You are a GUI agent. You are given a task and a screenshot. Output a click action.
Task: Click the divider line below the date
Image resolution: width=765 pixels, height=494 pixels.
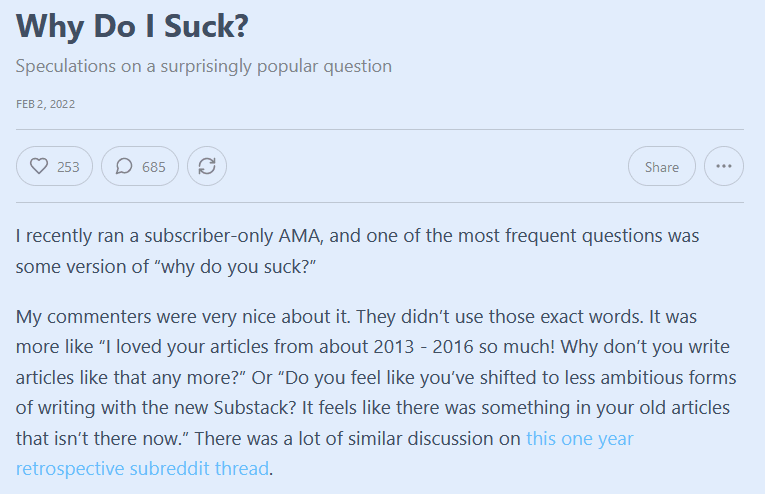[x=380, y=130]
